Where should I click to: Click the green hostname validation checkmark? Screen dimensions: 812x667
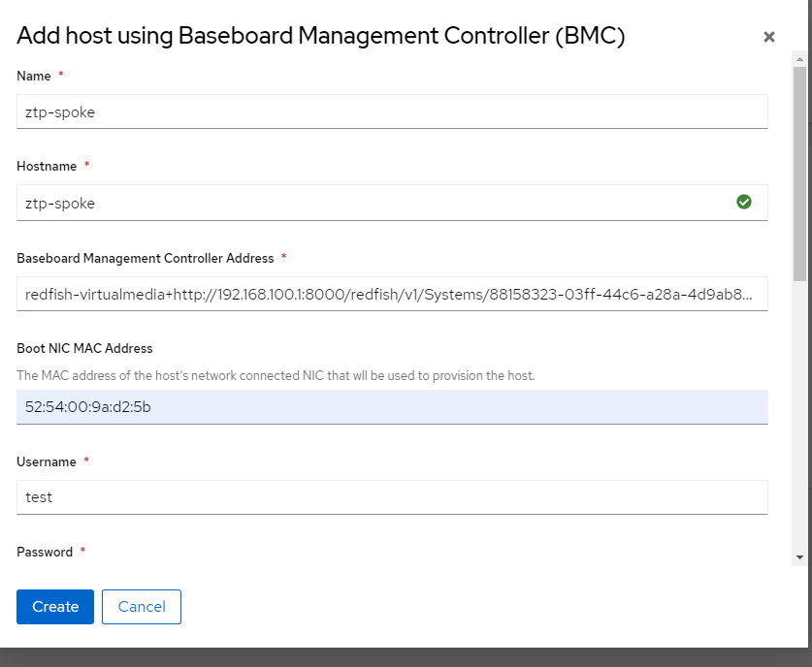744,202
